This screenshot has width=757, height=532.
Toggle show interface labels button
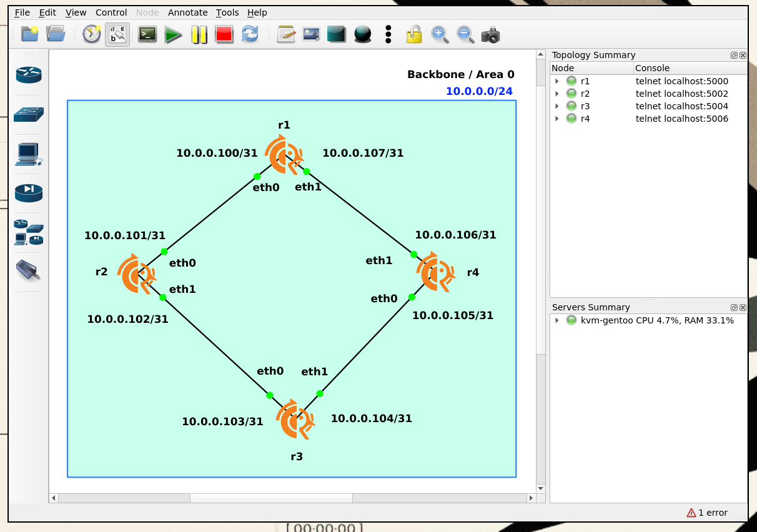click(x=117, y=34)
